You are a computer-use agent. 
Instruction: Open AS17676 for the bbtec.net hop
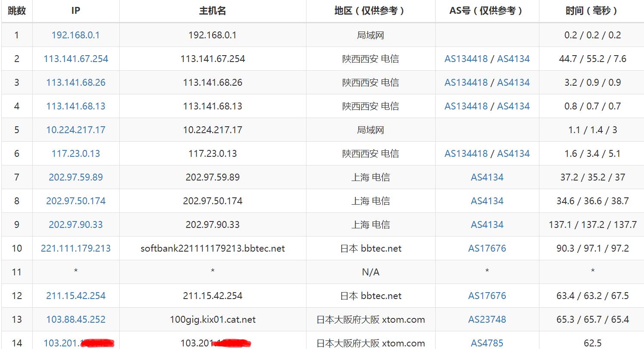tap(487, 248)
